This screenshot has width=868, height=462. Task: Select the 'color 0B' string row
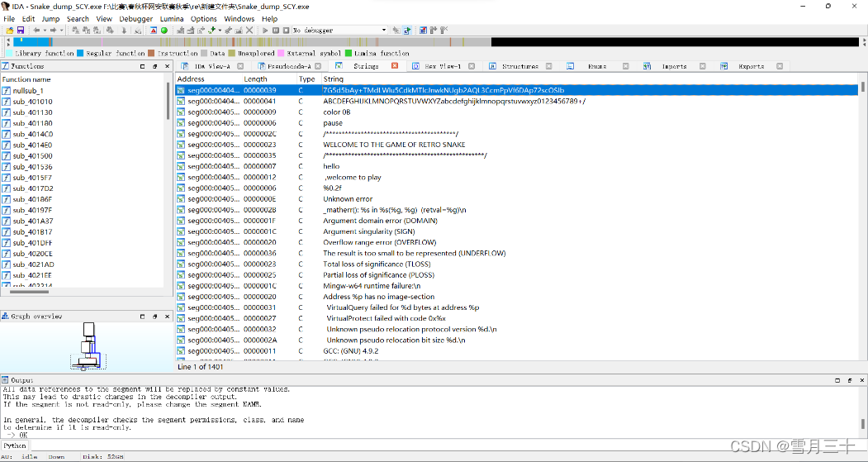[517, 112]
